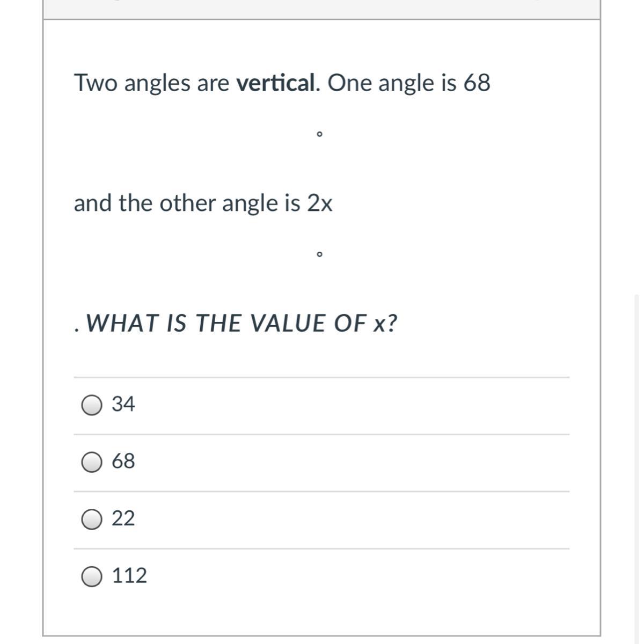Click the answer label "112"
Viewport: 644px width, 644px height.
pyautogui.click(x=129, y=575)
